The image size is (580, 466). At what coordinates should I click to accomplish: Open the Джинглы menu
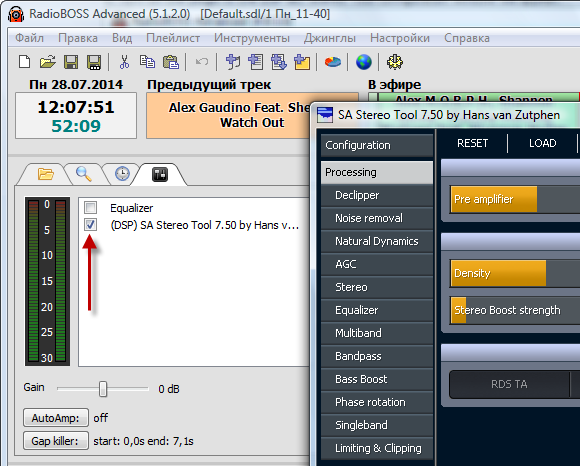pos(330,38)
